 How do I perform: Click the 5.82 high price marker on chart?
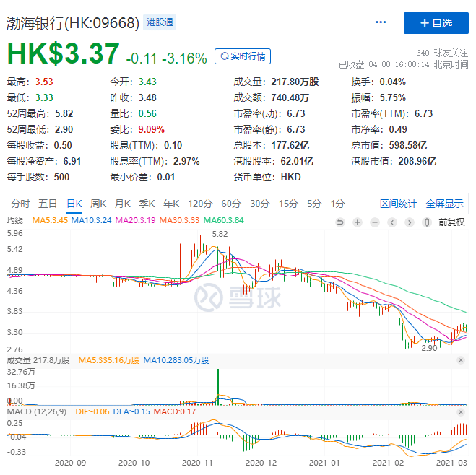pos(220,234)
